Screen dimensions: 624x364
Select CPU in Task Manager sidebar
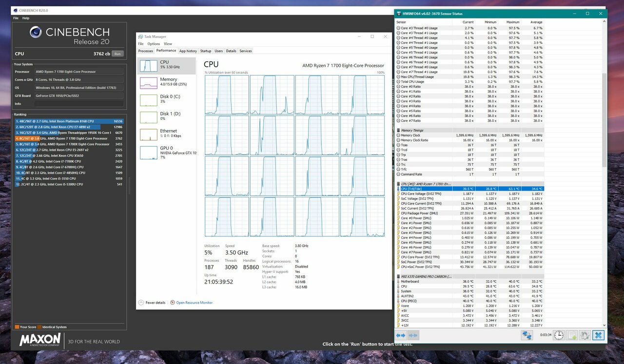[x=167, y=65]
